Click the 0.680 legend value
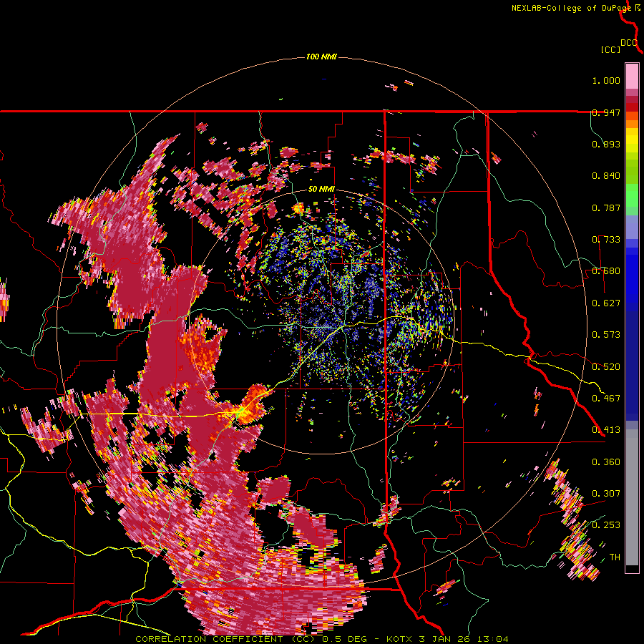644x644 pixels. tap(606, 271)
